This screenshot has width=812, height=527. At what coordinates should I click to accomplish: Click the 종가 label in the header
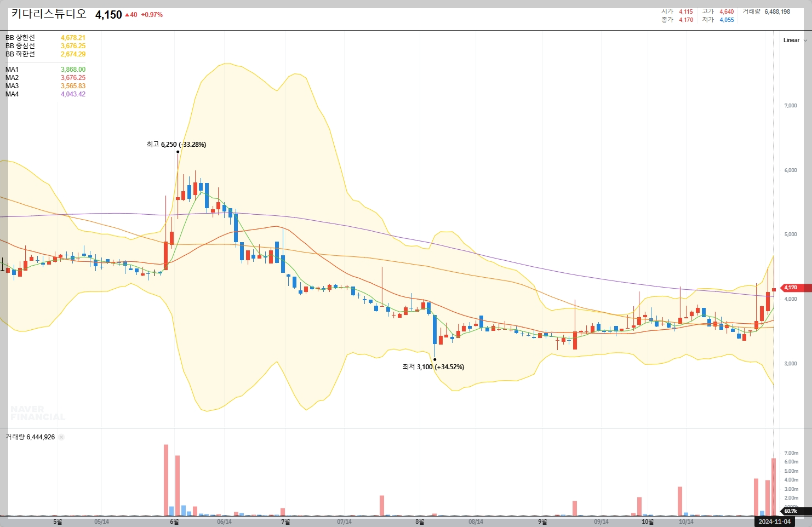(667, 20)
